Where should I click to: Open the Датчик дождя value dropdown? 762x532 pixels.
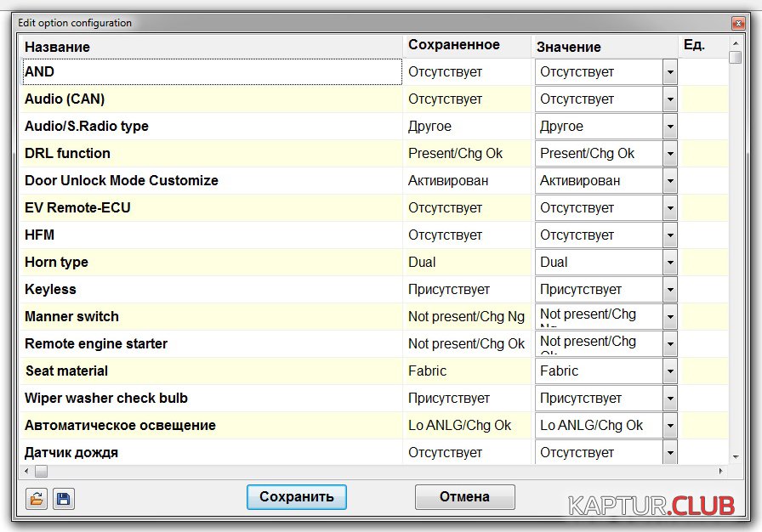coord(670,452)
